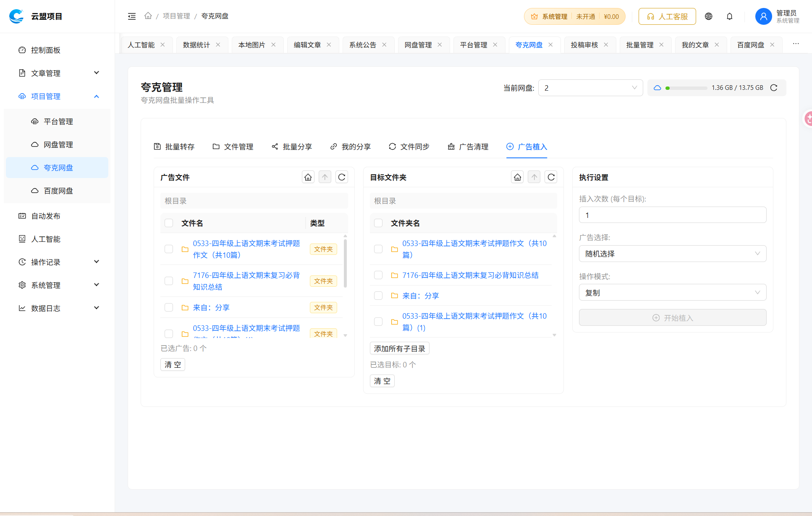Viewport: 812px width, 516px height.
Task: Go to home via breadcrumb house icon
Action: coord(148,16)
